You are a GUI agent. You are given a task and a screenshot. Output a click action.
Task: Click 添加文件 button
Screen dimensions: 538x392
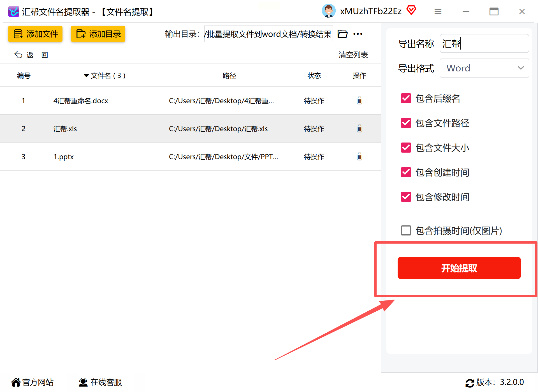(35, 34)
